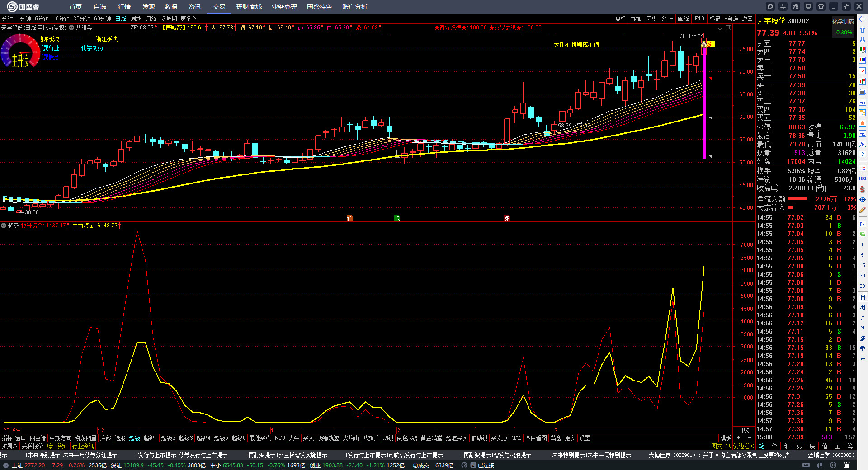Image resolution: width=868 pixels, height=470 pixels.
Task: Click the keyboard icon in status bar
Action: click(806, 465)
